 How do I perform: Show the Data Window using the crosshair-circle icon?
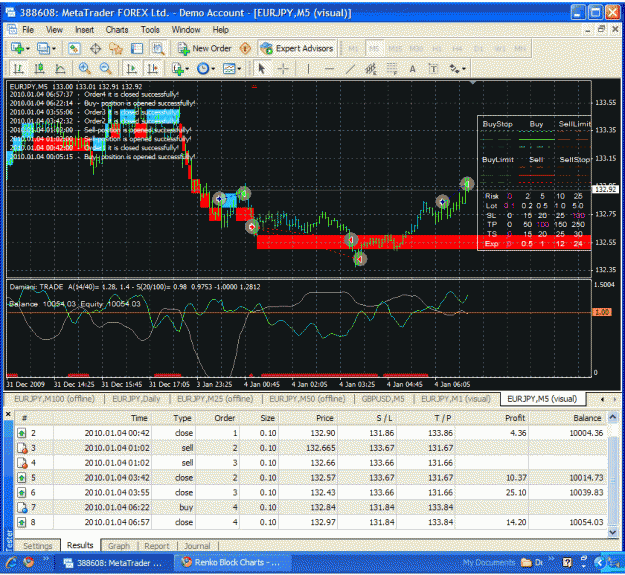tap(95, 49)
